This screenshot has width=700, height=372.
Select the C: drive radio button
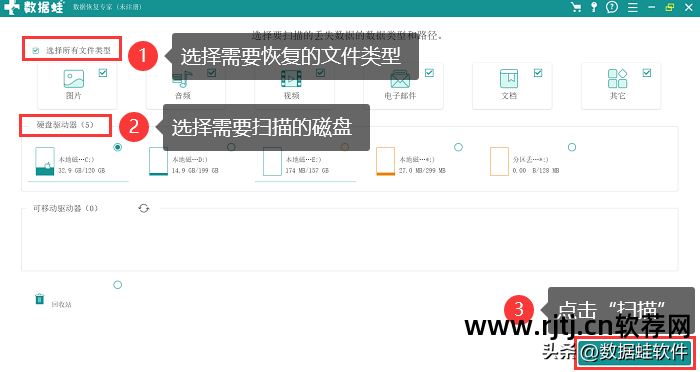pos(117,147)
